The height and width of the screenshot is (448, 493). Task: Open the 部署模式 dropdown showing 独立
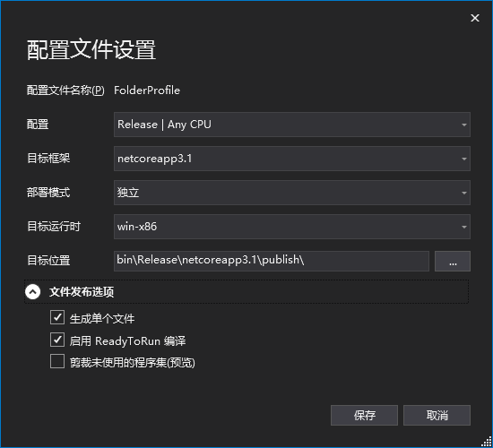(292, 193)
